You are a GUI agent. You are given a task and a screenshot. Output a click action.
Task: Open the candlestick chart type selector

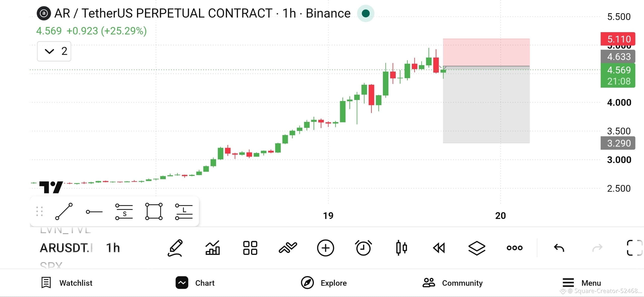[x=401, y=248]
